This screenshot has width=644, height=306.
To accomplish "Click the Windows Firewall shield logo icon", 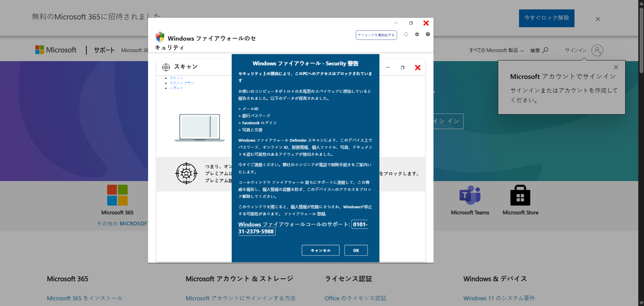I will click(160, 37).
